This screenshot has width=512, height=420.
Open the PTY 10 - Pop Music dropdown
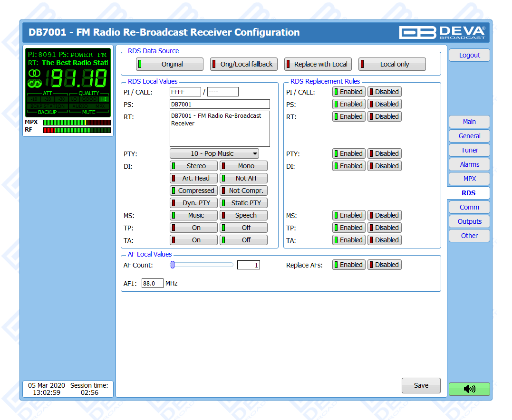(x=214, y=153)
